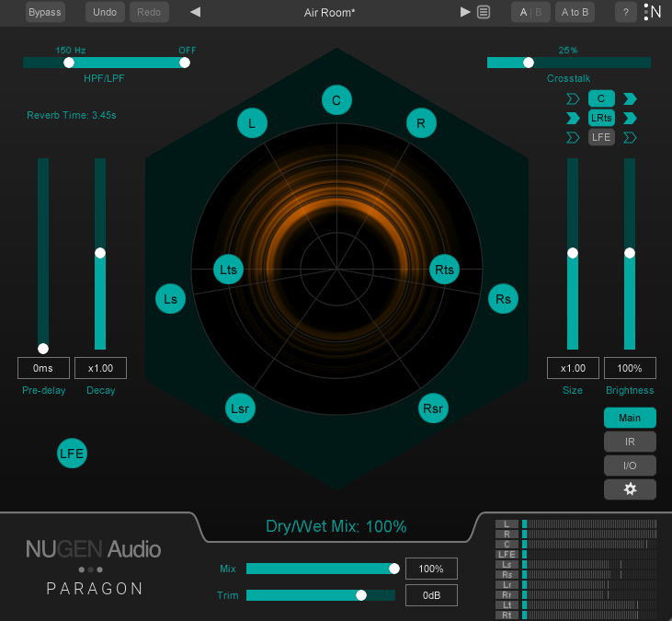Click Mix slider handle
672x621 pixels.
click(x=394, y=569)
